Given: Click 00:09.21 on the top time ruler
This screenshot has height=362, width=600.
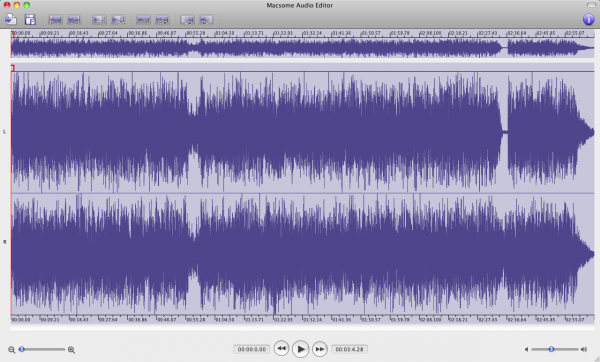Looking at the screenshot, I should click(x=50, y=33).
